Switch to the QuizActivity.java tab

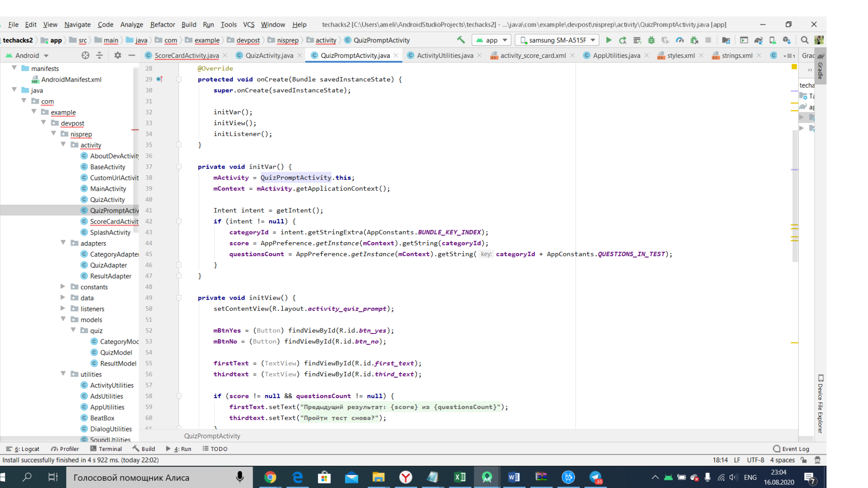click(x=269, y=56)
